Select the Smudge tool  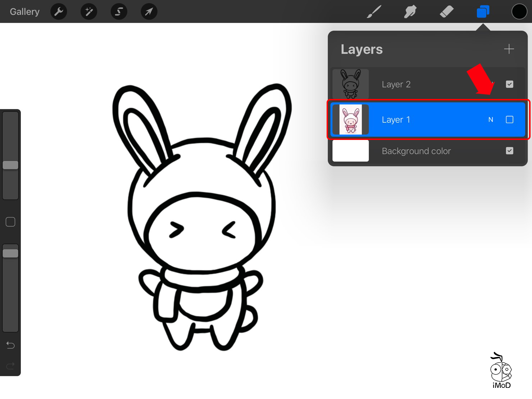coord(410,12)
